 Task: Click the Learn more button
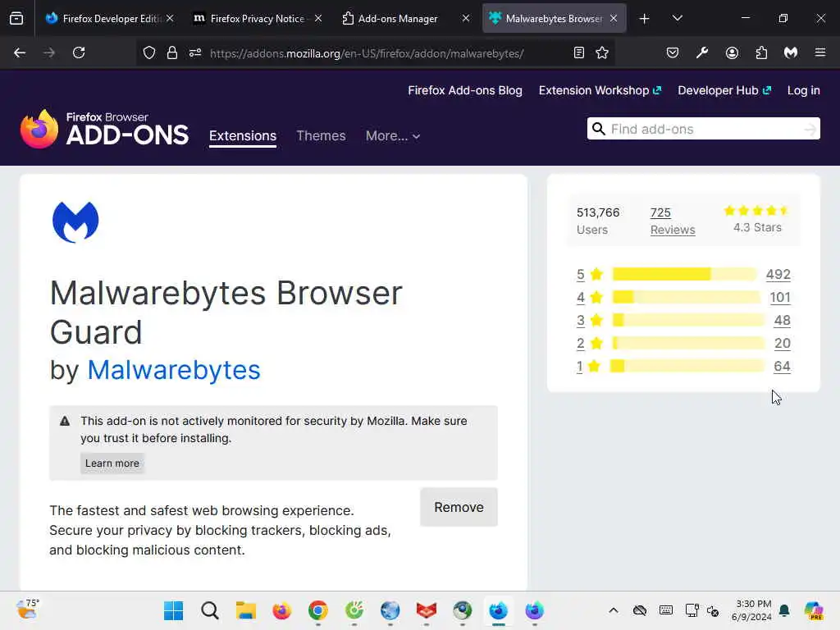point(112,463)
